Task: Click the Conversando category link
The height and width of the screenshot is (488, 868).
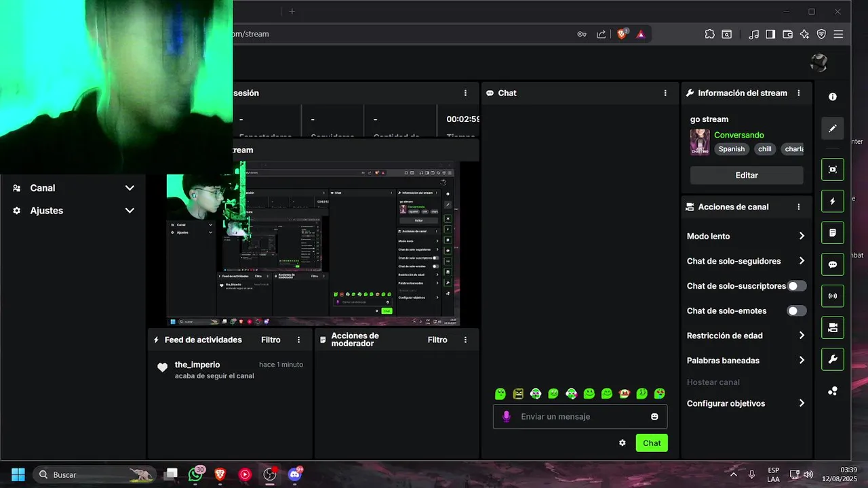Action: [739, 135]
